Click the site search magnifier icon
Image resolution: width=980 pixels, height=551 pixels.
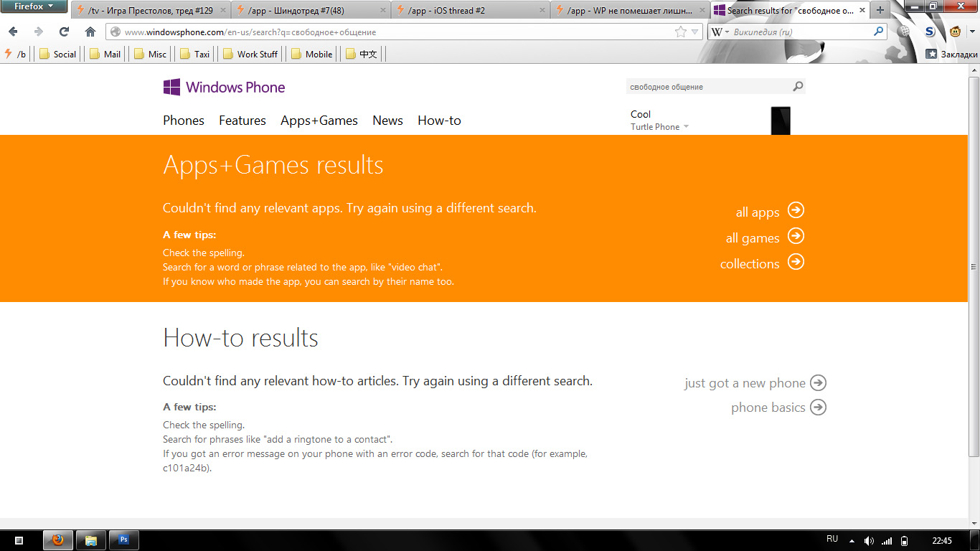point(798,87)
